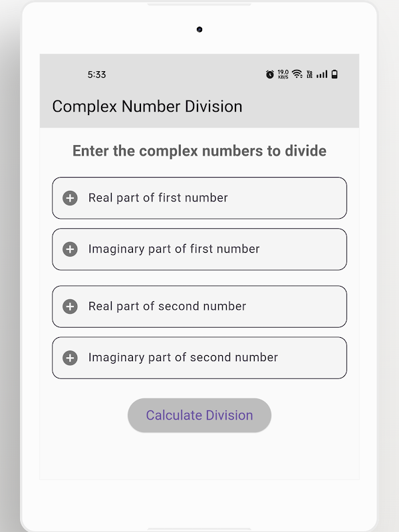This screenshot has height=532, width=399.
Task: Tap the VoLTE indicator icon
Action: [x=309, y=74]
